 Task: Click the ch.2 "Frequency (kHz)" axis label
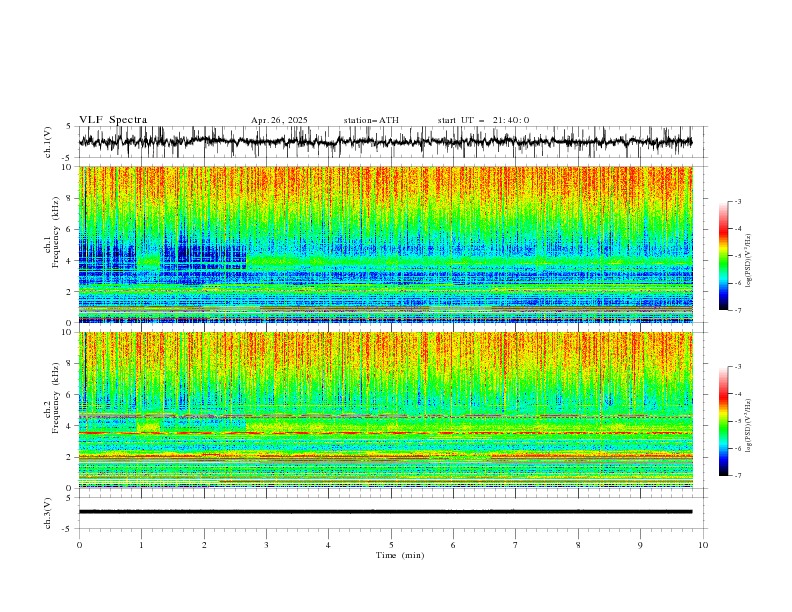(56, 398)
